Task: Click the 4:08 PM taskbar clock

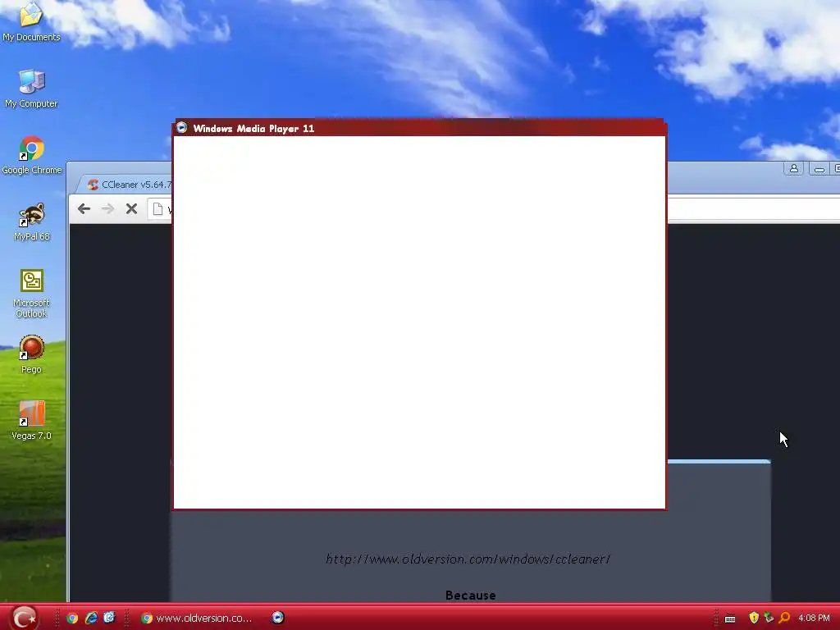Action: point(813,618)
